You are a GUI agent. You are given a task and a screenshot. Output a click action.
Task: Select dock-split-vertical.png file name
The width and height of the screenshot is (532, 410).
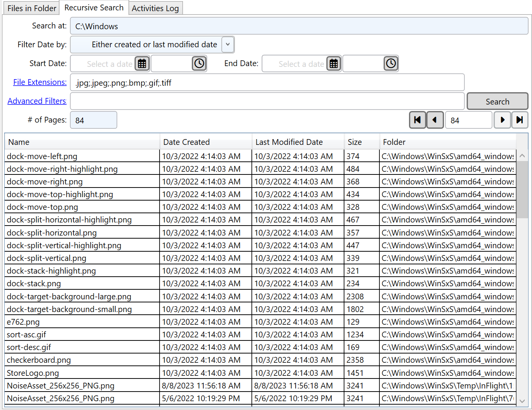click(x=47, y=258)
